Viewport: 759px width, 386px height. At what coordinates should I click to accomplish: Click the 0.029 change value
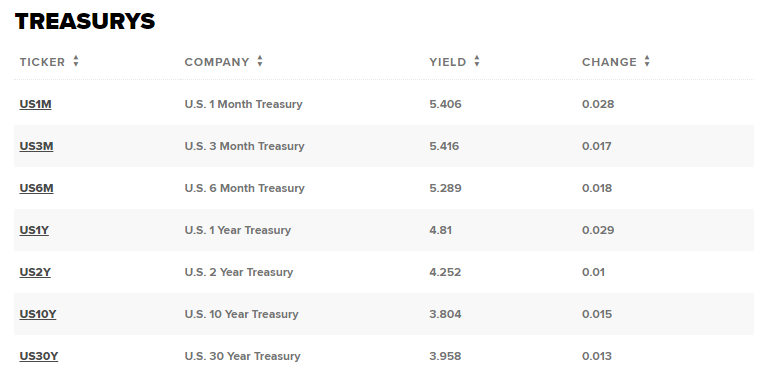[598, 230]
